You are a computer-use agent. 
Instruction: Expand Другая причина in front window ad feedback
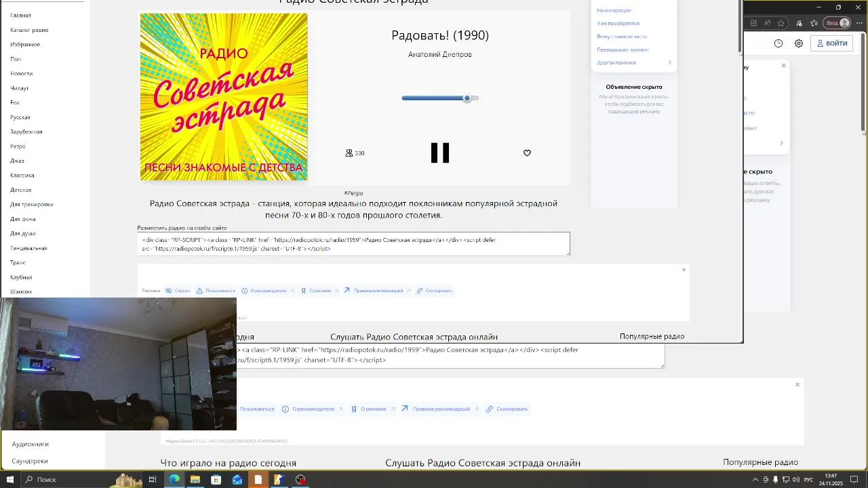(634, 62)
